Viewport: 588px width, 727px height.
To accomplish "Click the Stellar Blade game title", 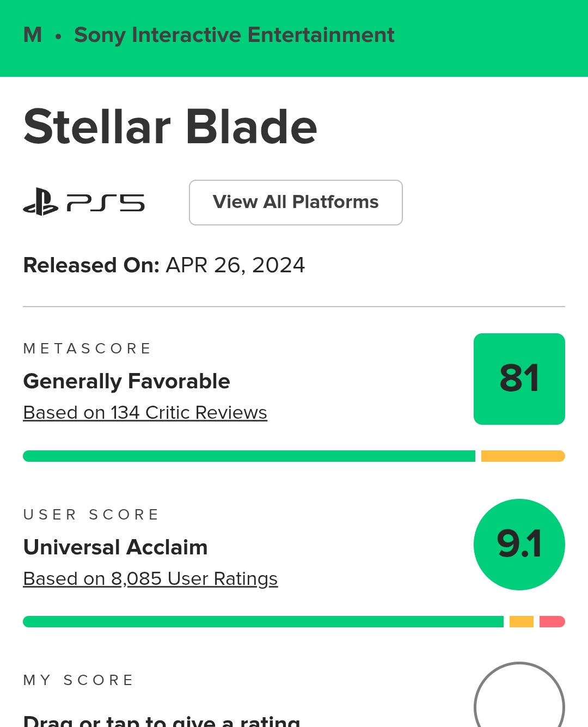I will coord(170,127).
